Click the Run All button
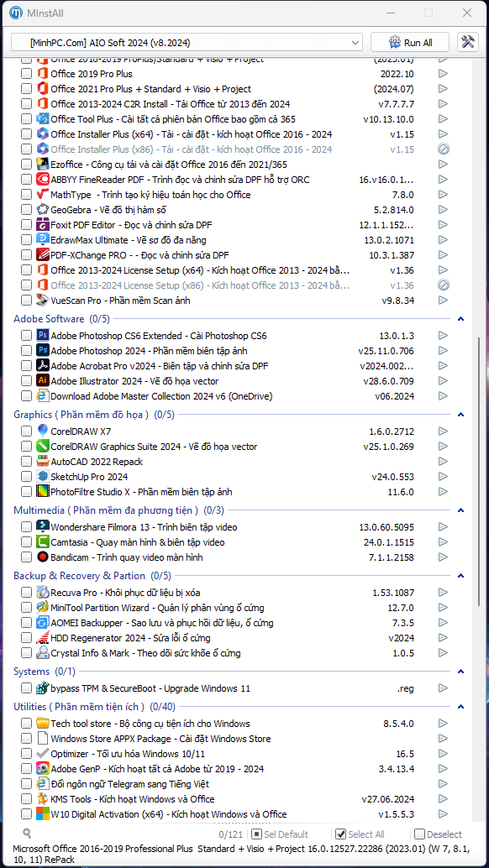489x868 pixels. [410, 42]
